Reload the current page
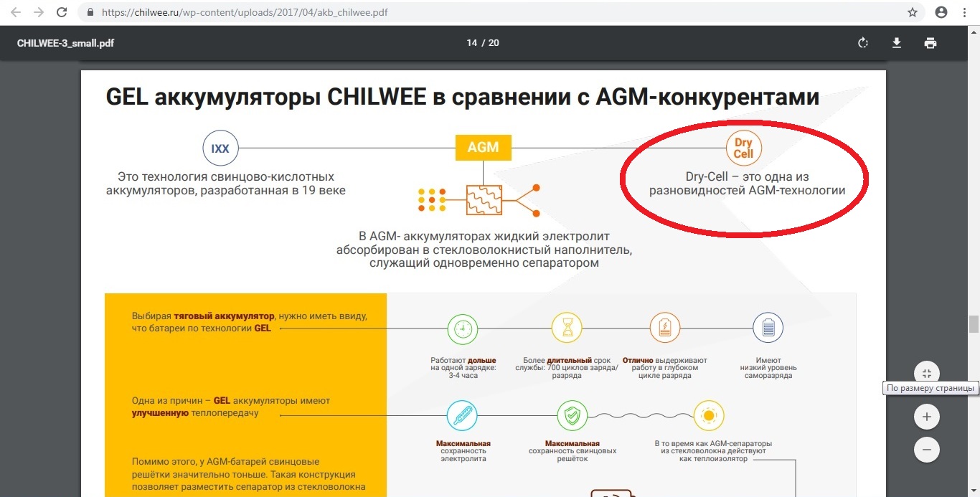Viewport: 980px width, 497px height. [62, 12]
